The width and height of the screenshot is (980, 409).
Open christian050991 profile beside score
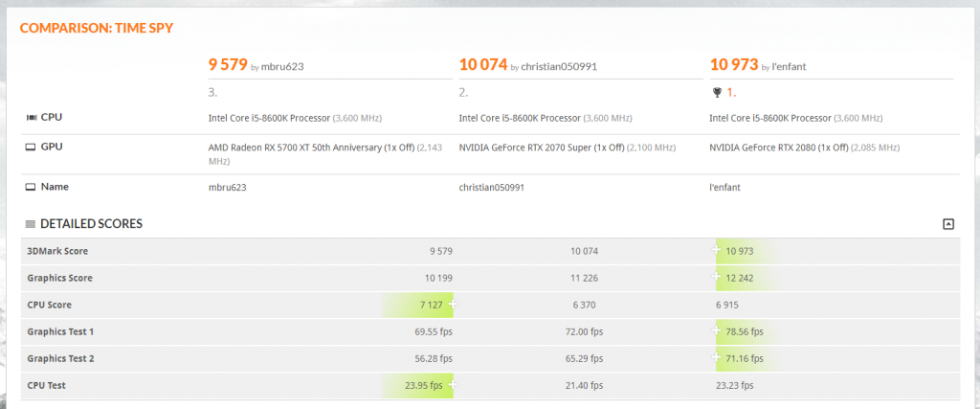558,66
